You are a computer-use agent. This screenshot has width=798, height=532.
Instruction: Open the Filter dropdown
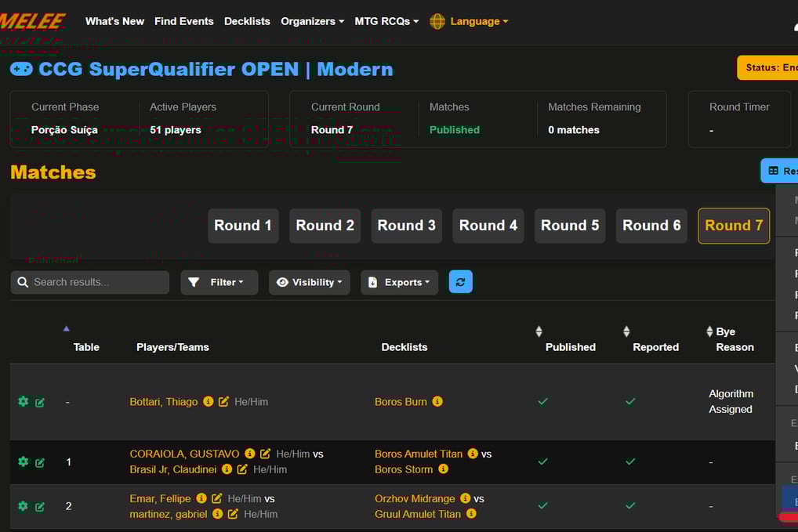click(219, 282)
